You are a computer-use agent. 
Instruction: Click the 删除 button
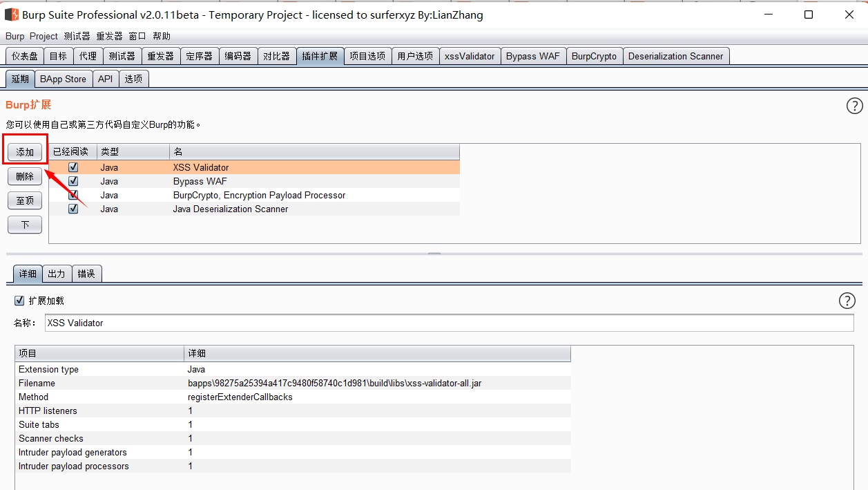tap(25, 176)
